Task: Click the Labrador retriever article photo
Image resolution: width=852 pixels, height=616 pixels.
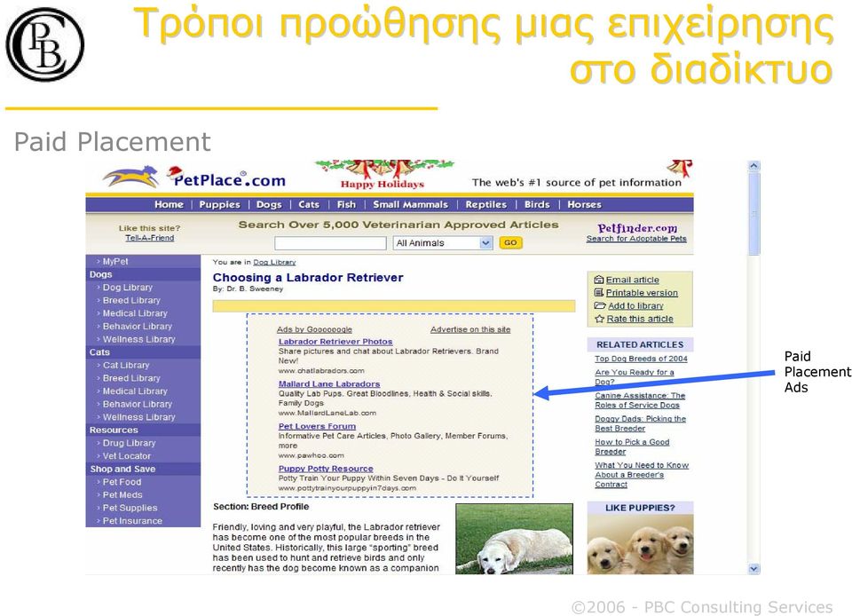Action: [514, 539]
